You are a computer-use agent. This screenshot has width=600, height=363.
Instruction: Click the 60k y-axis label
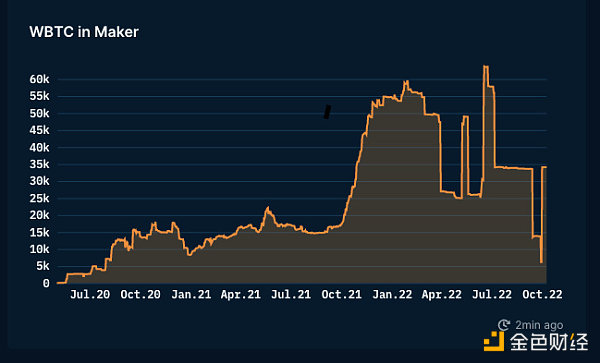coord(39,80)
